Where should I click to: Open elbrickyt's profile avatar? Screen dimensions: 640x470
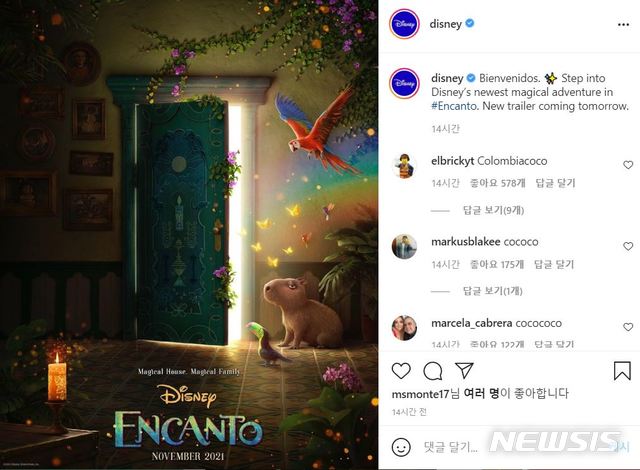point(404,166)
